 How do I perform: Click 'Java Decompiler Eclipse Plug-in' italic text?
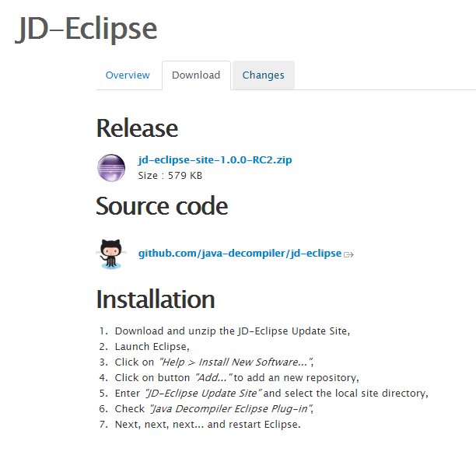(x=230, y=409)
